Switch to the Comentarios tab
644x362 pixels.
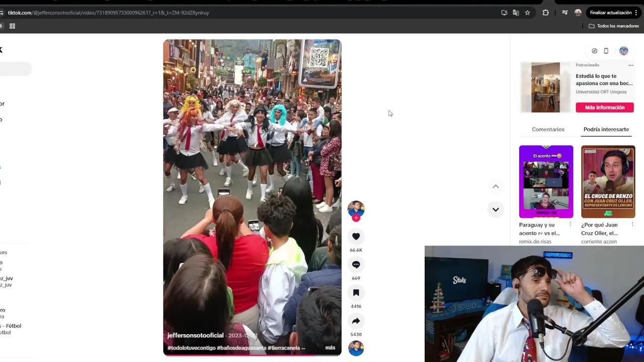(x=548, y=129)
